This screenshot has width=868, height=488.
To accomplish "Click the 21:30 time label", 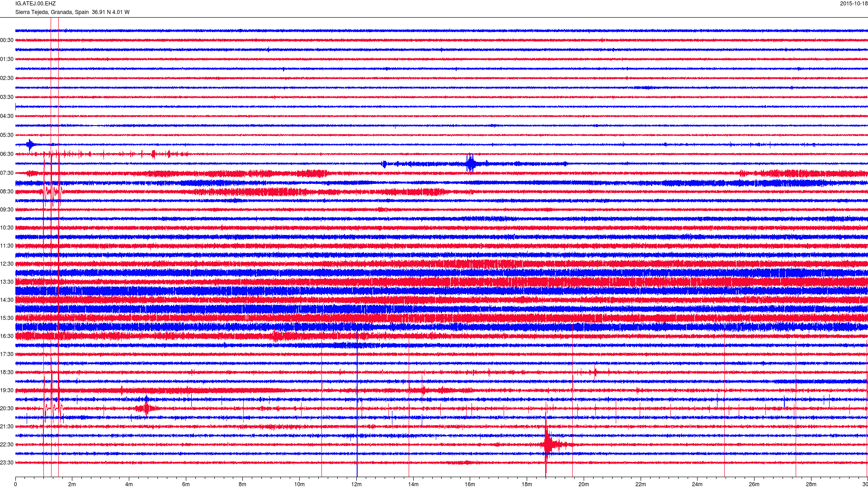I will pos(7,427).
